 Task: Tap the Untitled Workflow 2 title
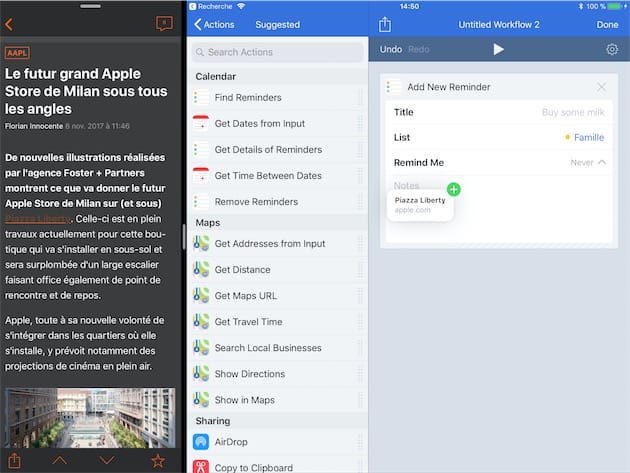(x=499, y=25)
